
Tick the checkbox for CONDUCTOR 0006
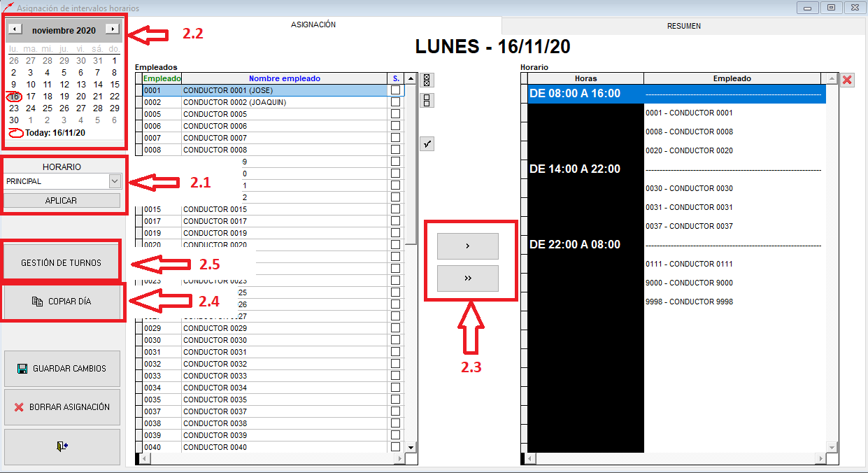pos(396,126)
